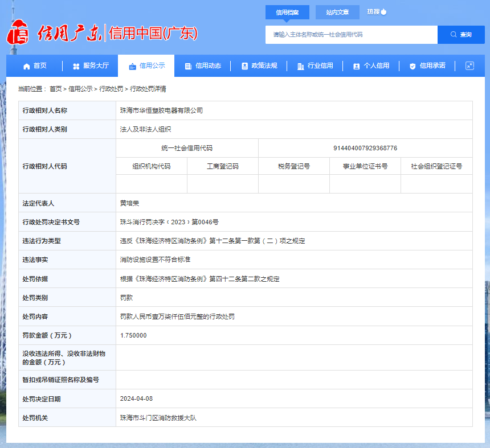This screenshot has height=448, width=490.
Task: Click the 工商登记码 column header
Action: (x=223, y=166)
